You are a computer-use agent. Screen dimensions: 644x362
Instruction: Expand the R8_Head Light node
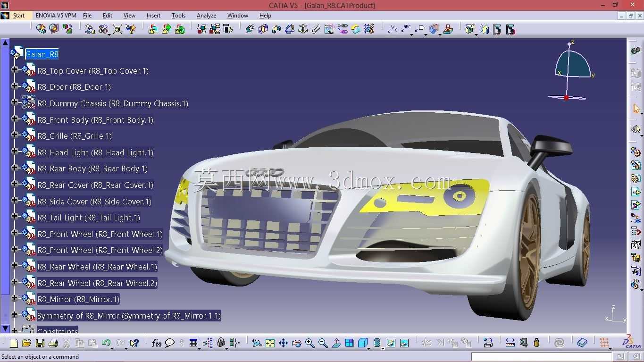click(x=14, y=152)
